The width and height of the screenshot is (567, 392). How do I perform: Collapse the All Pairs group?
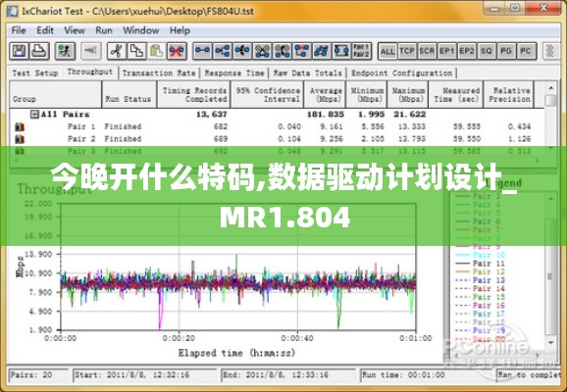coord(34,115)
